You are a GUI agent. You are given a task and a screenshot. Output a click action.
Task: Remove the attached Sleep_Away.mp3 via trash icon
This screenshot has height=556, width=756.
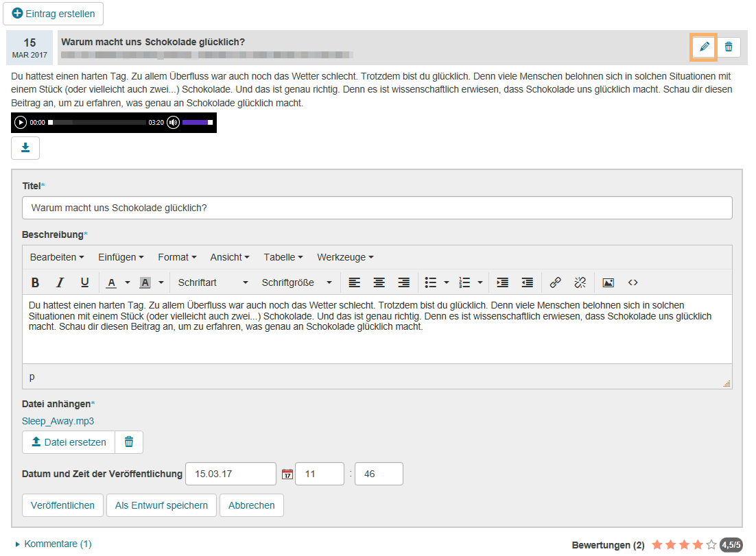point(129,442)
